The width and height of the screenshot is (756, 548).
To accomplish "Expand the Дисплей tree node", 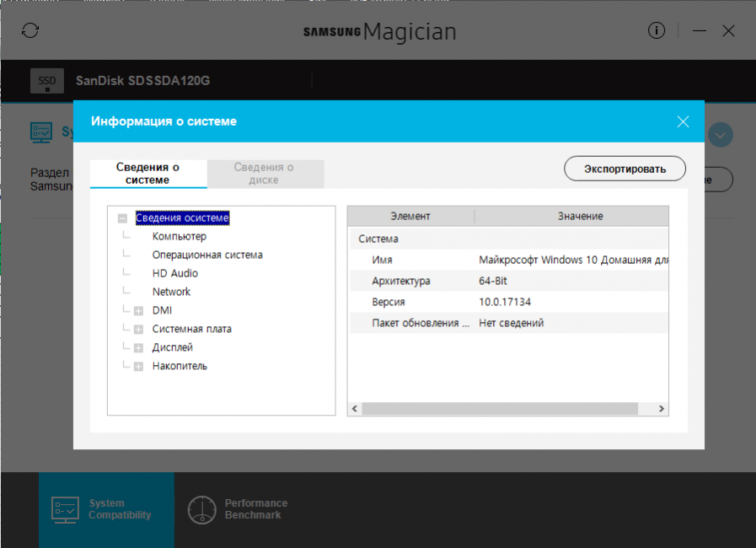I will coord(138,348).
